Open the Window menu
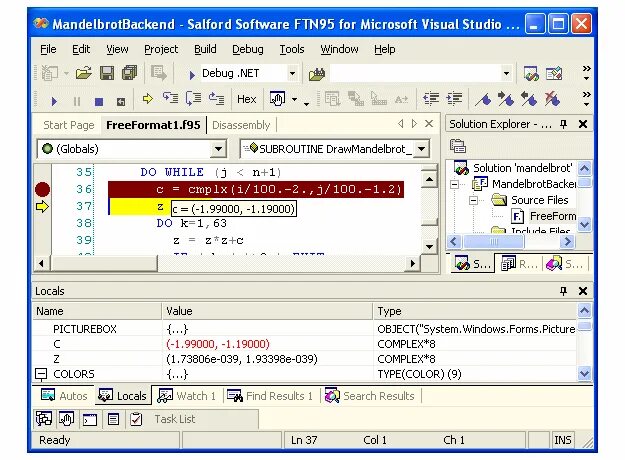Image resolution: width=625 pixels, height=460 pixels. point(339,49)
